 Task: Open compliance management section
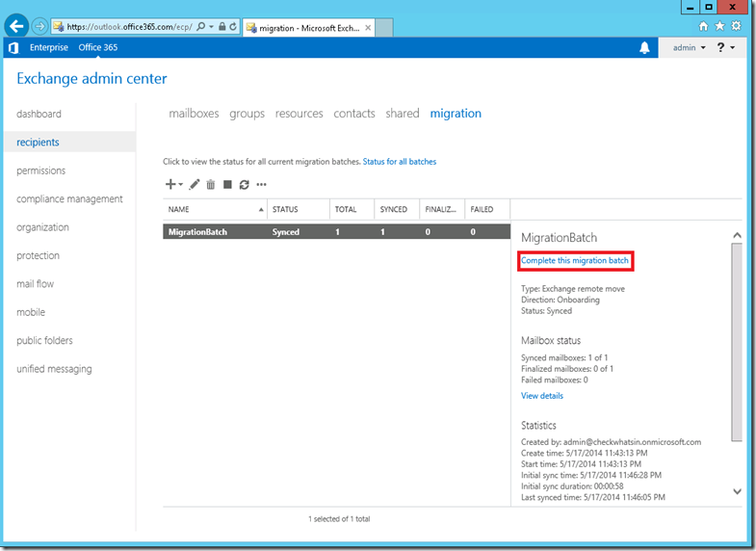pos(69,198)
